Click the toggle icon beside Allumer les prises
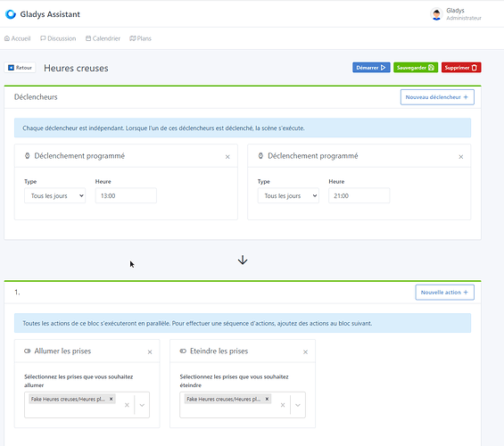504x446 pixels. 28,351
